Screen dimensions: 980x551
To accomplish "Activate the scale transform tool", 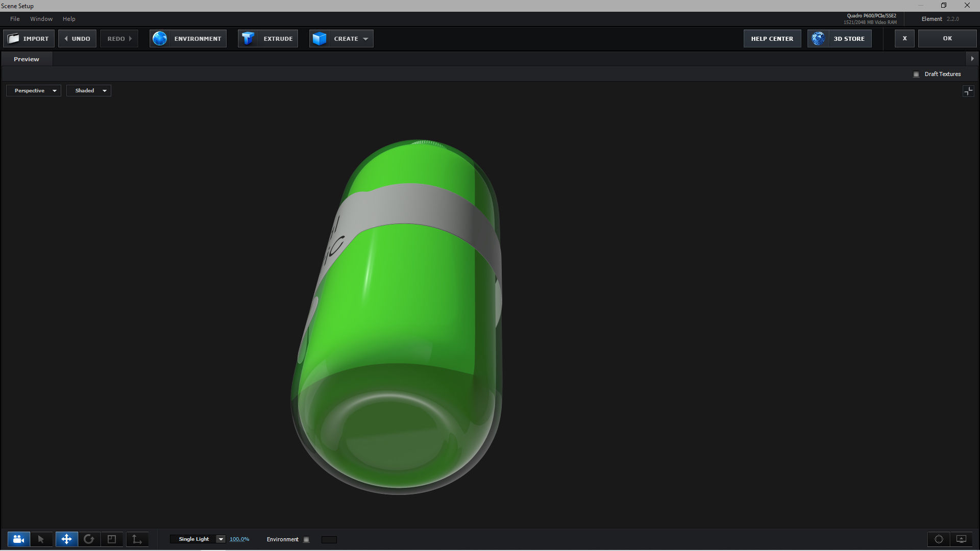I will coord(112,539).
